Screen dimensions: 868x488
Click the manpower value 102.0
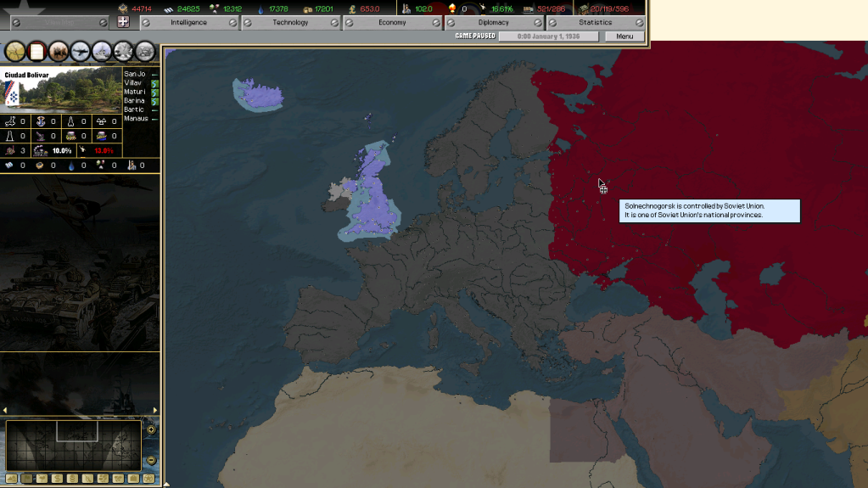tap(423, 8)
